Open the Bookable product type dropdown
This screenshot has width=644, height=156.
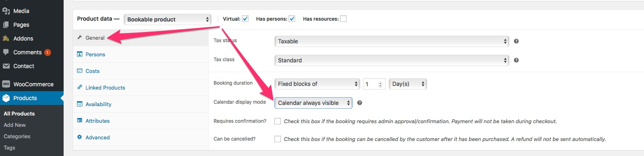point(167,19)
